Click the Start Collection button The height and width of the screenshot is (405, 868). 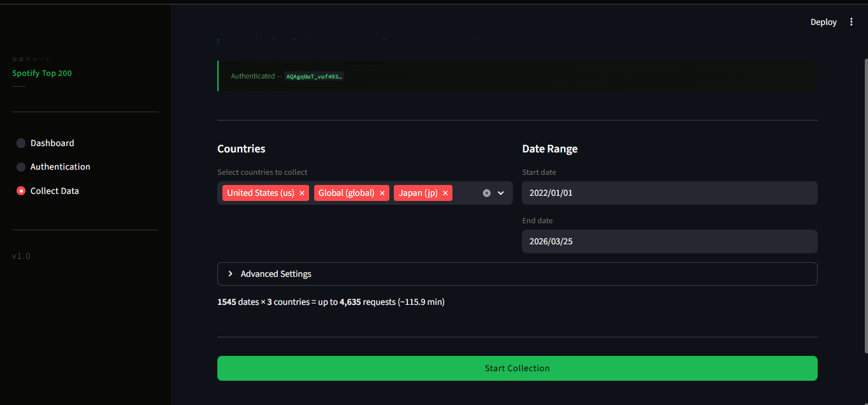pyautogui.click(x=517, y=368)
